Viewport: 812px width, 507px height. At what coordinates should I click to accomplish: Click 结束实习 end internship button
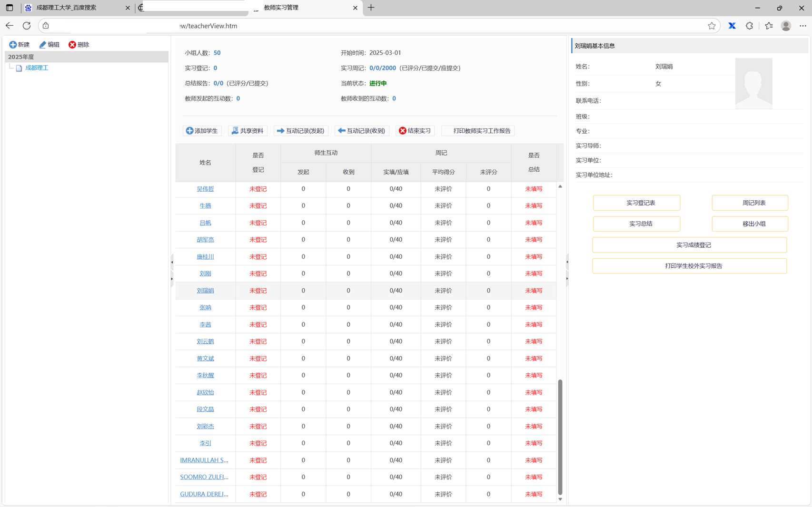coord(415,131)
